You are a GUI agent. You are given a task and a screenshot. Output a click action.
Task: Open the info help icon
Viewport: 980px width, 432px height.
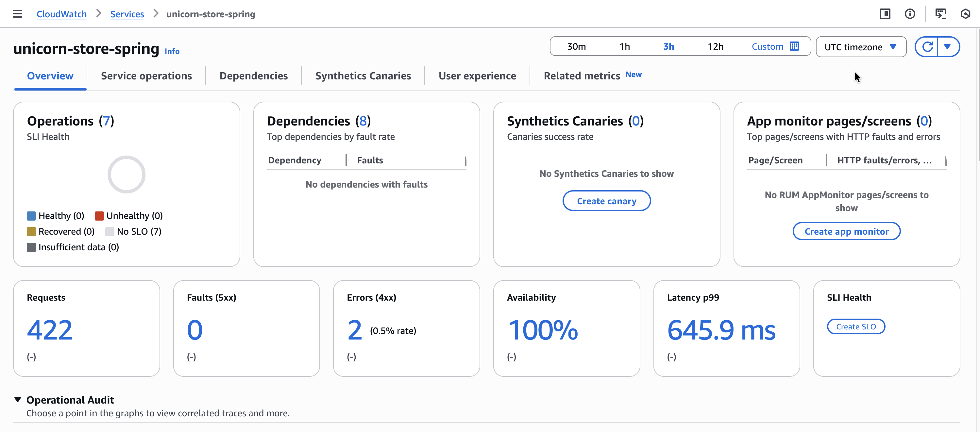pyautogui.click(x=910, y=13)
